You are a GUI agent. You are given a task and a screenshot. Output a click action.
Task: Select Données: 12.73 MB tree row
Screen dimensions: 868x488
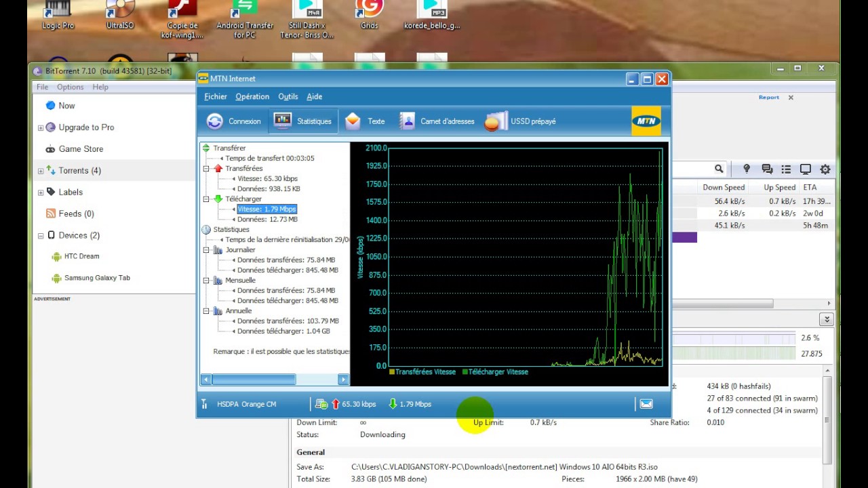(268, 219)
